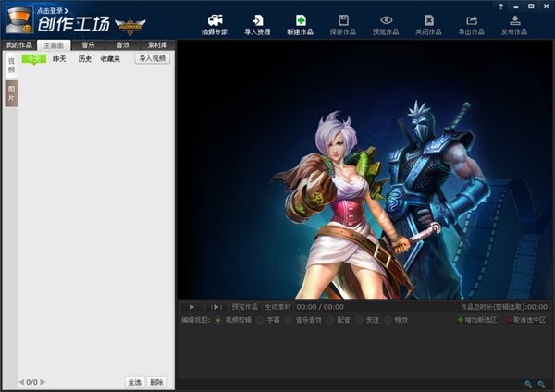Select 字幕 edit view radio
This screenshot has height=392, width=555.
click(260, 320)
